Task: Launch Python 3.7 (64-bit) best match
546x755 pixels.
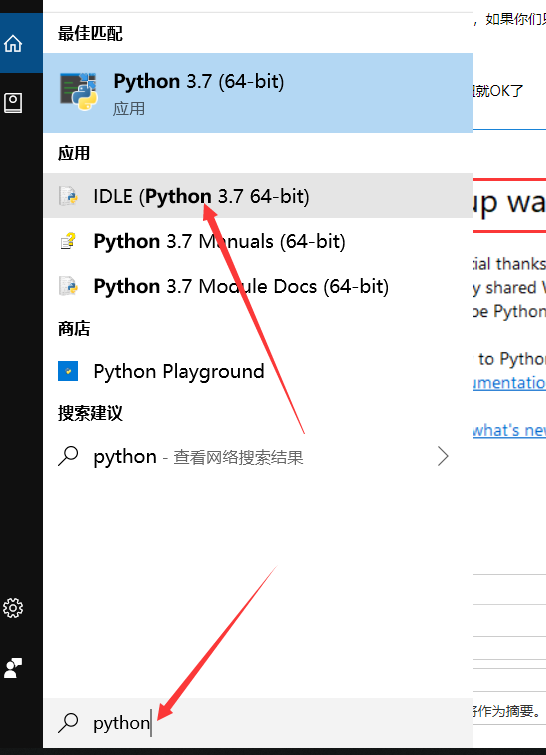Action: coord(258,93)
